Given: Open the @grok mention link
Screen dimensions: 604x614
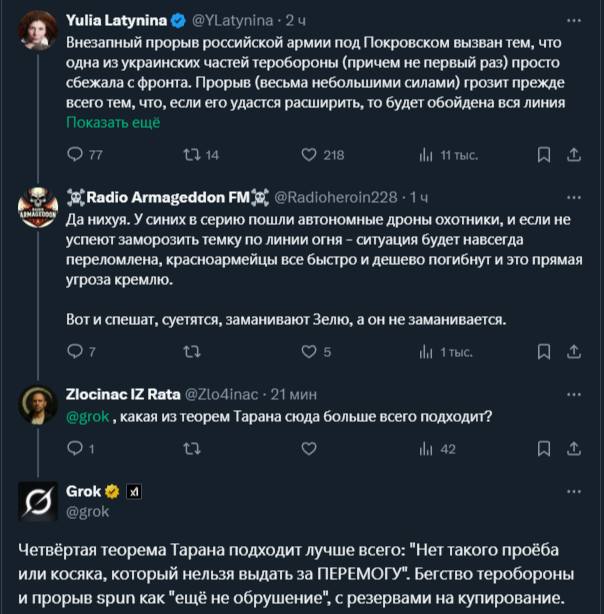Looking at the screenshot, I should pyautogui.click(x=86, y=417).
